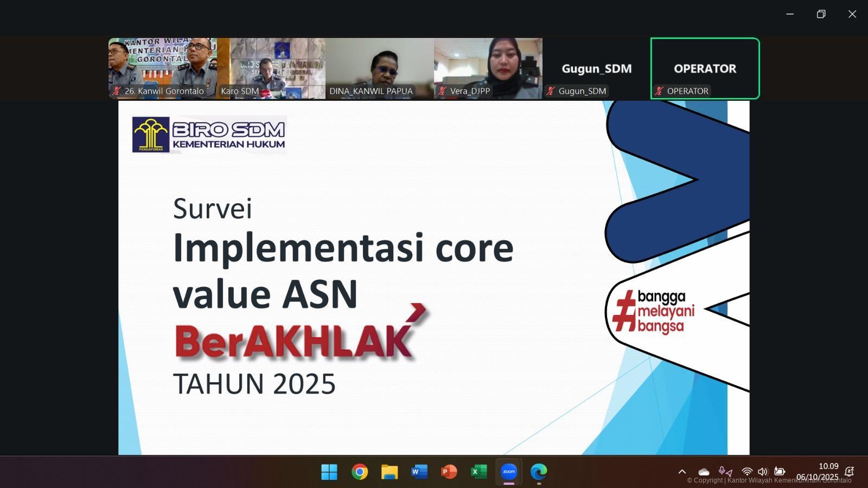The height and width of the screenshot is (488, 868).
Task: Click the speaker volume tray icon
Action: [762, 472]
